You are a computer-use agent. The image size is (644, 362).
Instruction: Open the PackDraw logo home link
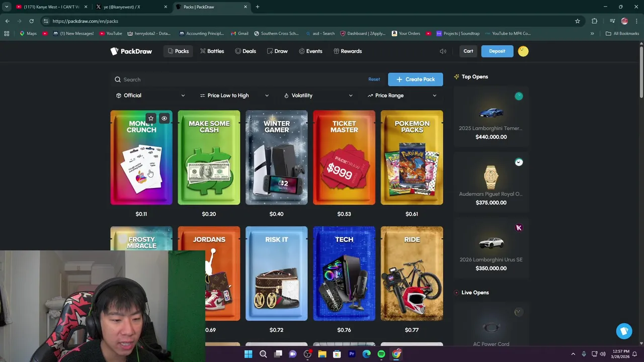pos(131,51)
